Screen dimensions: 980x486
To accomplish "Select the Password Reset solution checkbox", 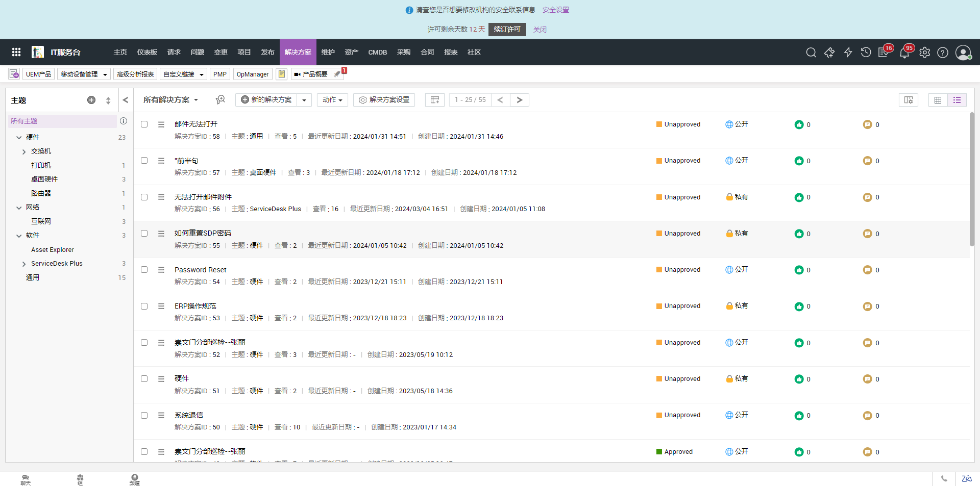I will point(144,270).
